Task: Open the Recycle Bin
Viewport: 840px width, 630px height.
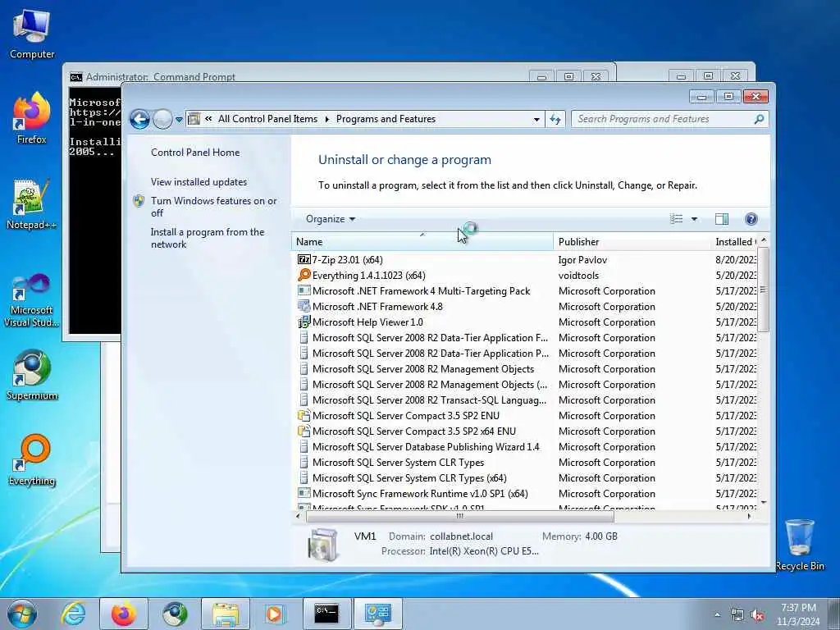Action: [800, 545]
